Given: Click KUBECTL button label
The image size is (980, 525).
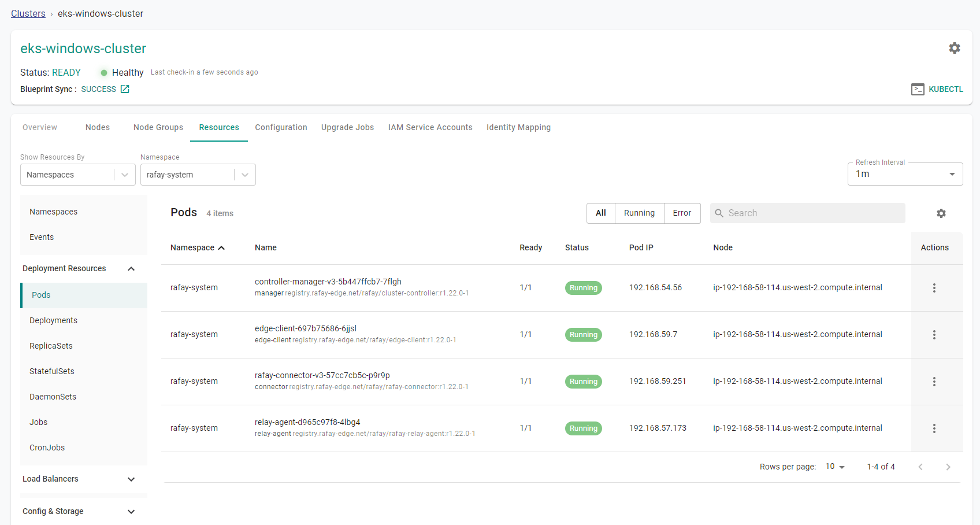Looking at the screenshot, I should (x=946, y=89).
